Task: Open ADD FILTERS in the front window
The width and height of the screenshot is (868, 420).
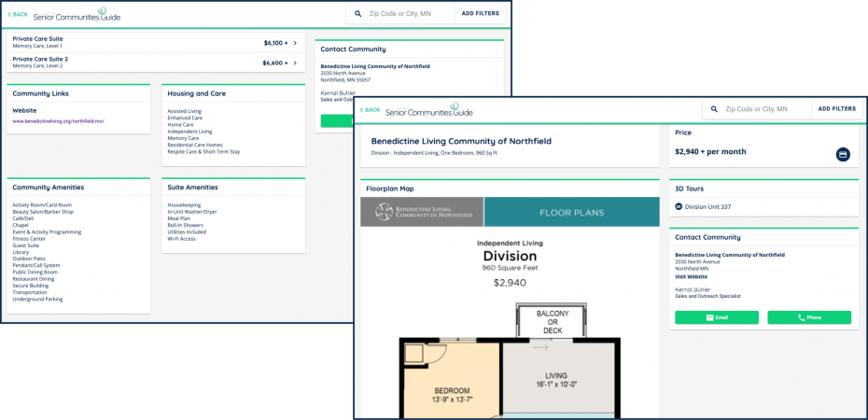Action: click(836, 109)
